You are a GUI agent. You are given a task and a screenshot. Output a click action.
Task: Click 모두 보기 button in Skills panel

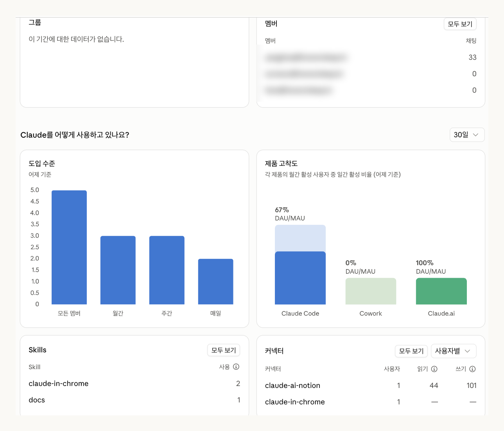[x=224, y=350]
